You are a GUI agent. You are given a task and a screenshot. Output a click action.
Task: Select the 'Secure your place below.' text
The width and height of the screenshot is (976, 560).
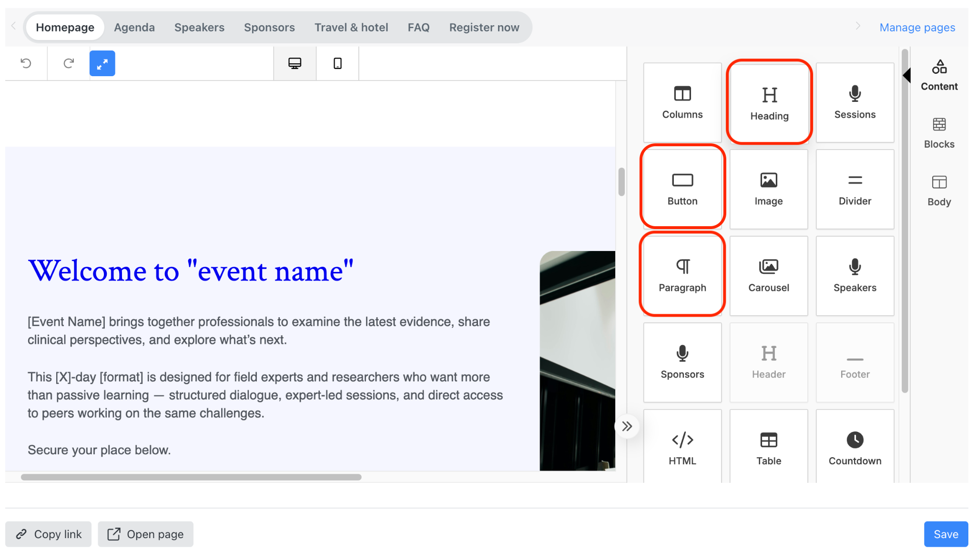(x=99, y=450)
